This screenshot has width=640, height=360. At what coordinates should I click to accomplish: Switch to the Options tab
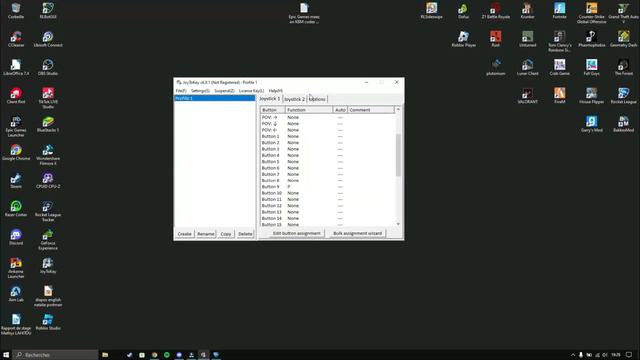click(317, 99)
